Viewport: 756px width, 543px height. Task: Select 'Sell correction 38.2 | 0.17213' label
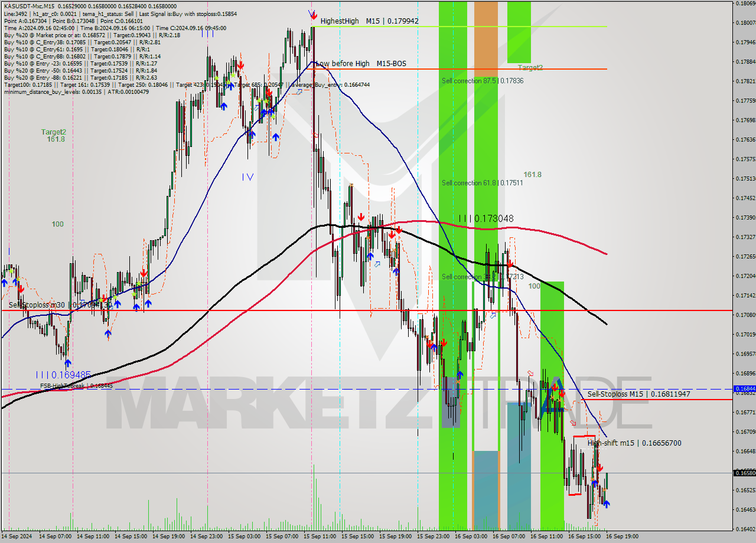tap(482, 276)
